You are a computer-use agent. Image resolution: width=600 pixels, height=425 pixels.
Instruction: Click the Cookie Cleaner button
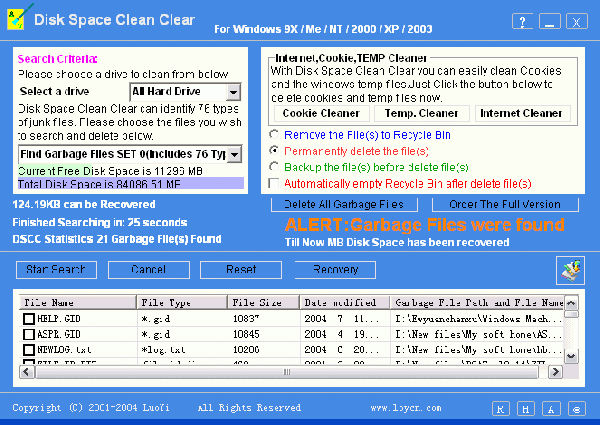321,114
